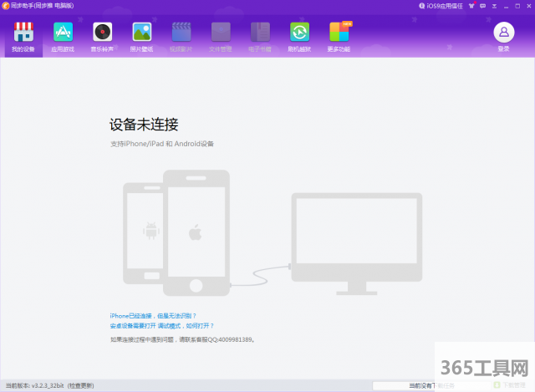Image resolution: width=535 pixels, height=392 pixels.
Task: Click the 登录 login avatar
Action: pos(503,35)
